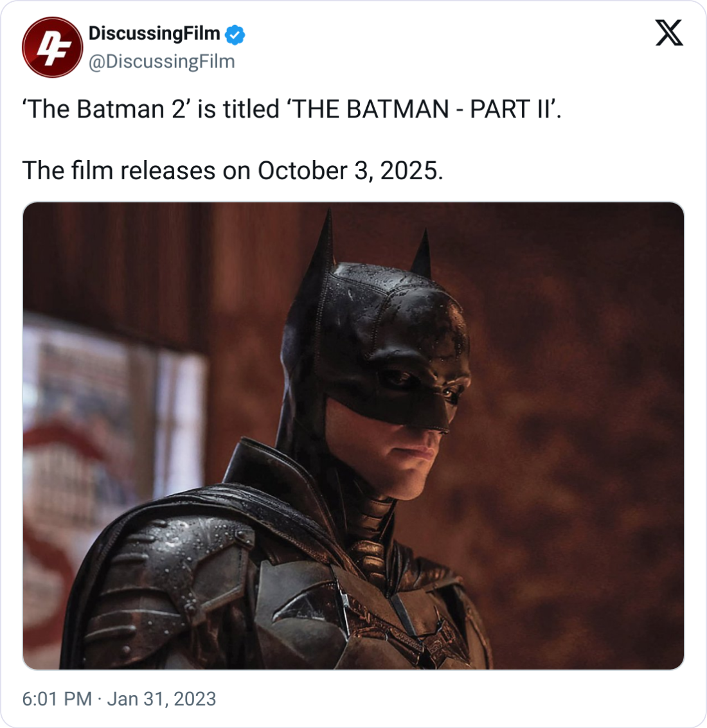707x728 pixels.
Task: Click the blue verified checkmark badge
Action: click(x=235, y=34)
